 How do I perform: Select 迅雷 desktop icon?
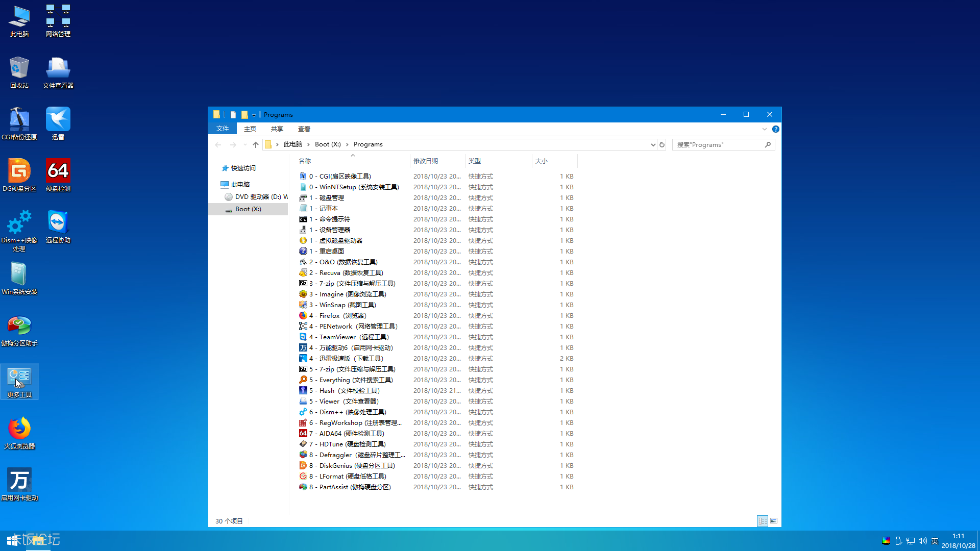[58, 124]
